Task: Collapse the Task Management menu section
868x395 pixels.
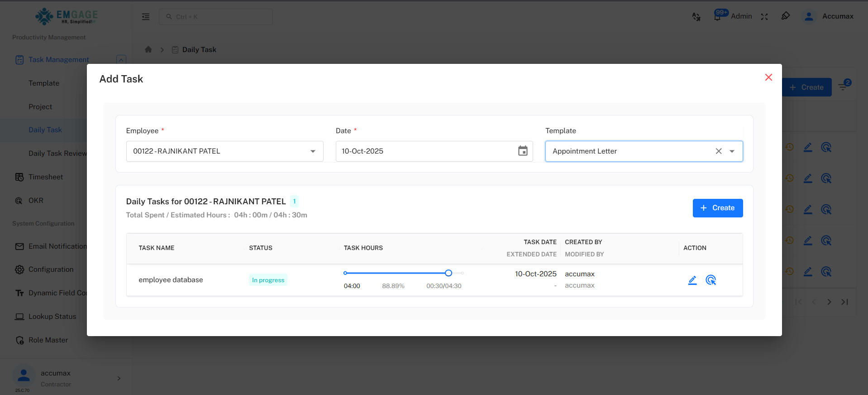Action: tap(121, 60)
